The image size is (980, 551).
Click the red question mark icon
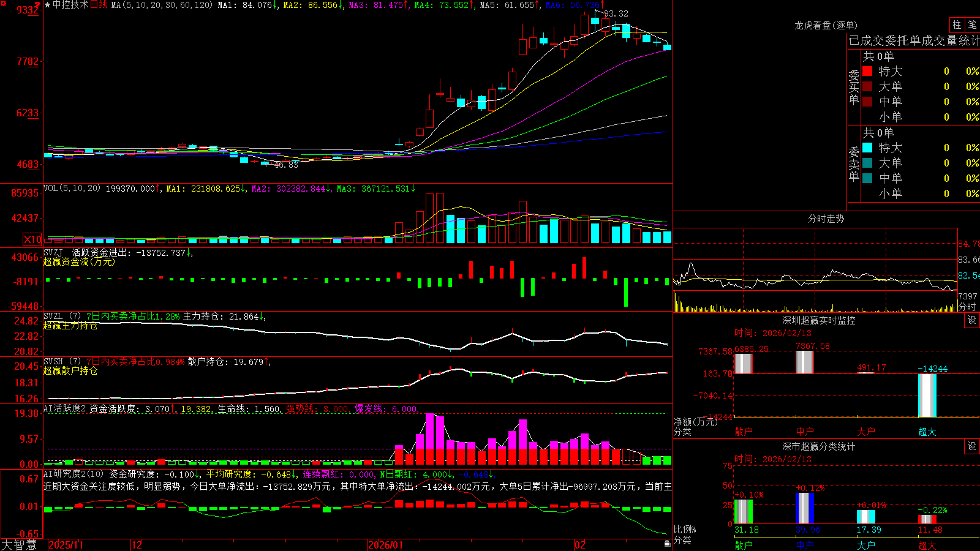coord(38,6)
